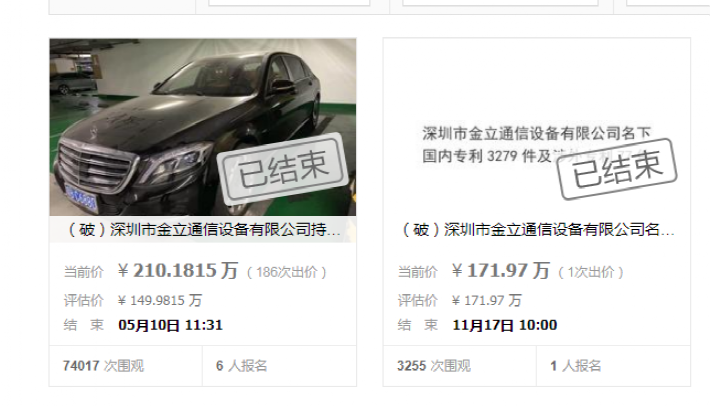This screenshot has height=407, width=710.
Task: Open the black Mercedes car auction photo
Action: 203,127
